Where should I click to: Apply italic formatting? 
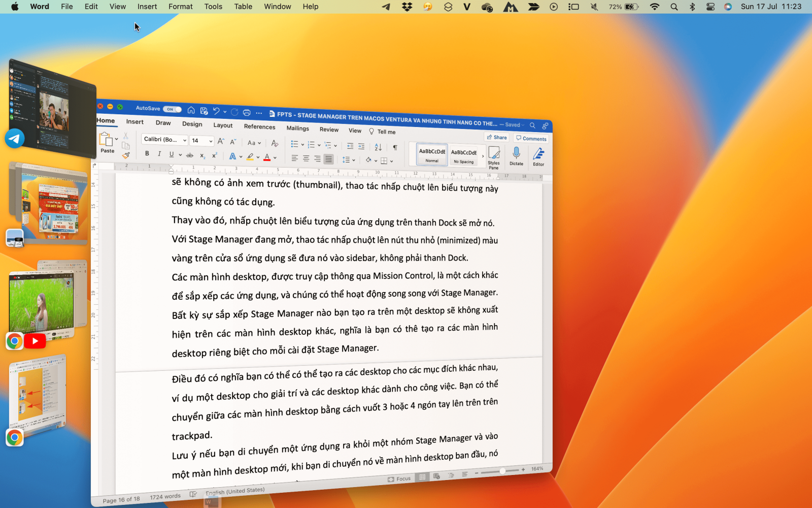pos(159,153)
